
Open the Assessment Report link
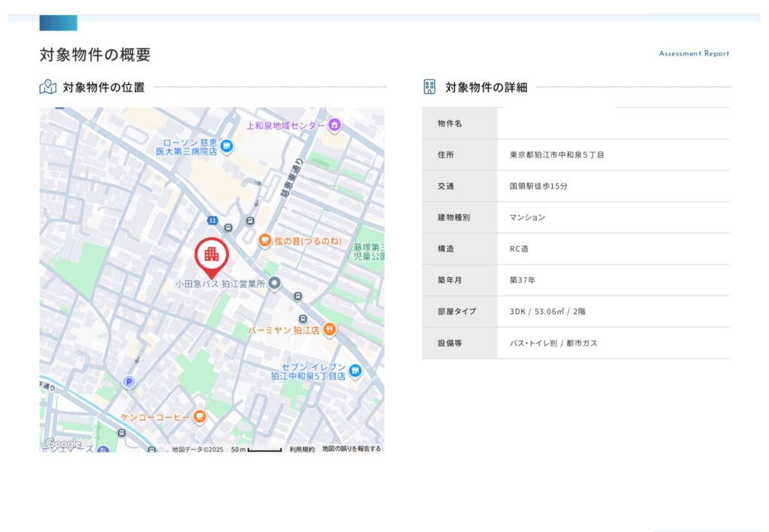pyautogui.click(x=693, y=53)
